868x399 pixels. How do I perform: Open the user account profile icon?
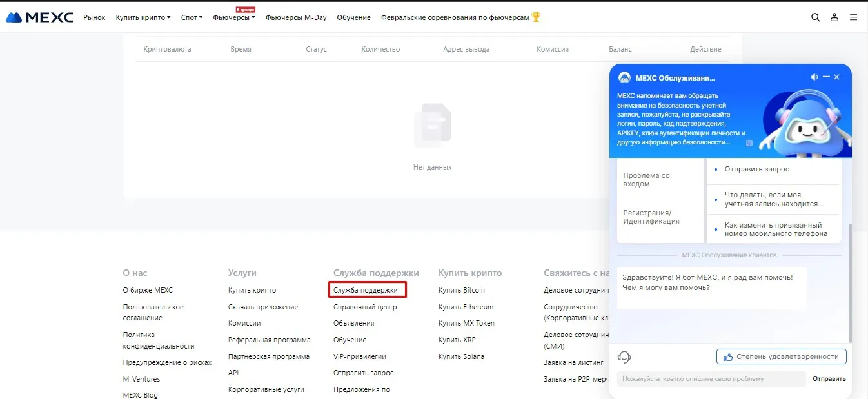pos(834,17)
